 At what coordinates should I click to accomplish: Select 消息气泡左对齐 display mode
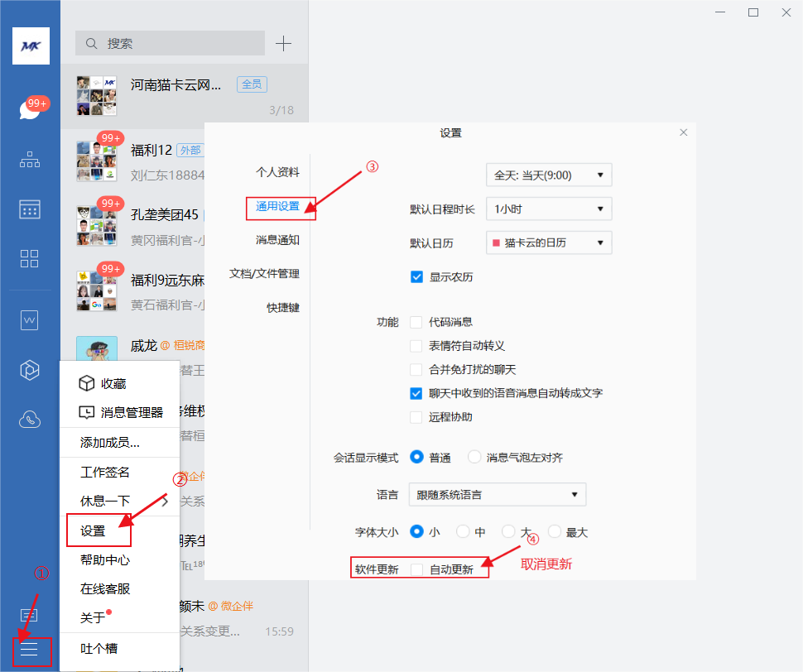pyautogui.click(x=474, y=457)
